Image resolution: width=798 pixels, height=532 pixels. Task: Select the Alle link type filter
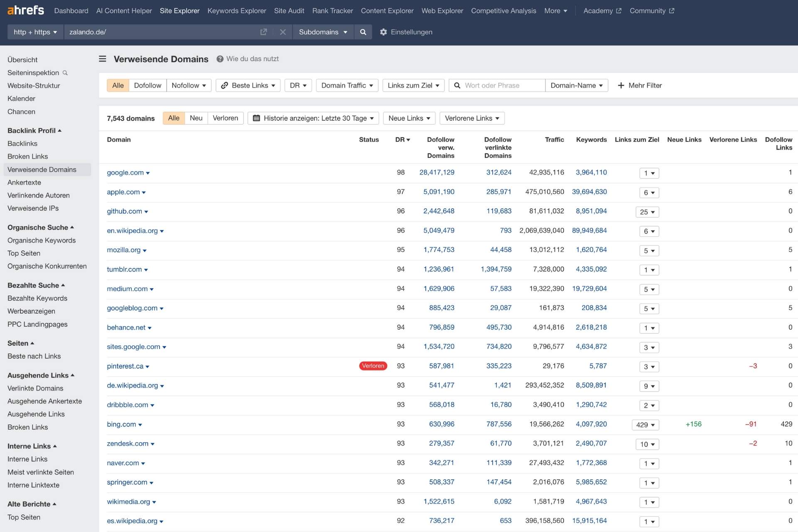click(x=118, y=85)
